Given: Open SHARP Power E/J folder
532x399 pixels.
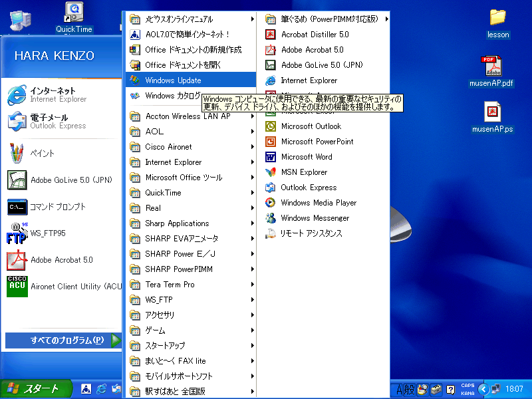Looking at the screenshot, I should click(191, 254).
